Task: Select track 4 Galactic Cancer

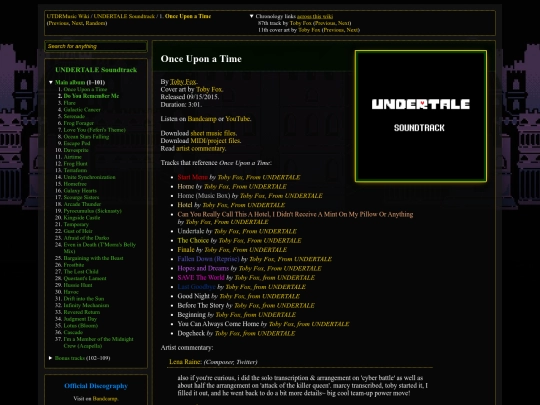Action: 82,110
